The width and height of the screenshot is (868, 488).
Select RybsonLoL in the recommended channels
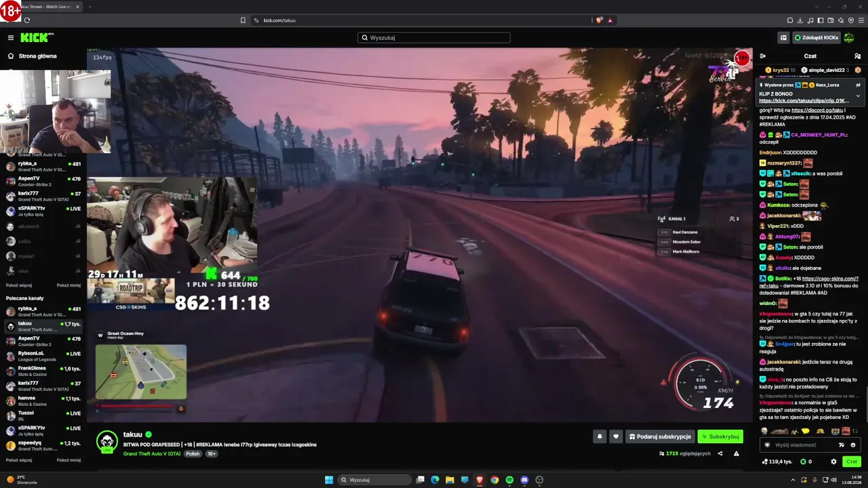pyautogui.click(x=43, y=356)
